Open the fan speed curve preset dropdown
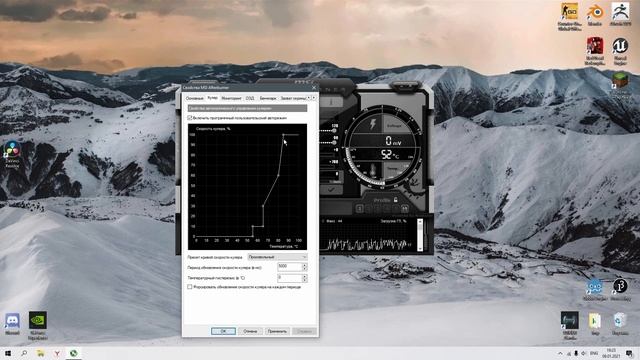Screen dimensions: 640x360 coord(277,257)
